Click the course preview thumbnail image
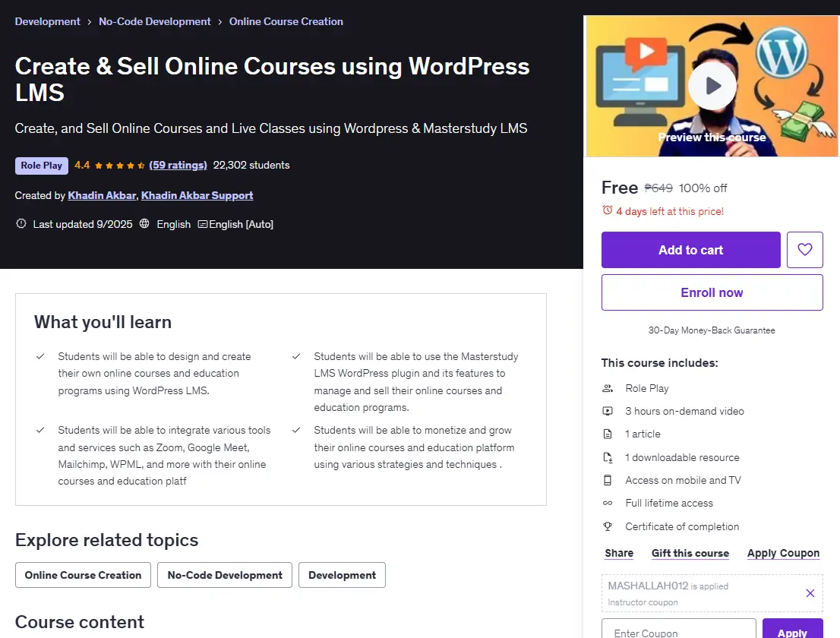The height and width of the screenshot is (638, 840). pos(712,86)
